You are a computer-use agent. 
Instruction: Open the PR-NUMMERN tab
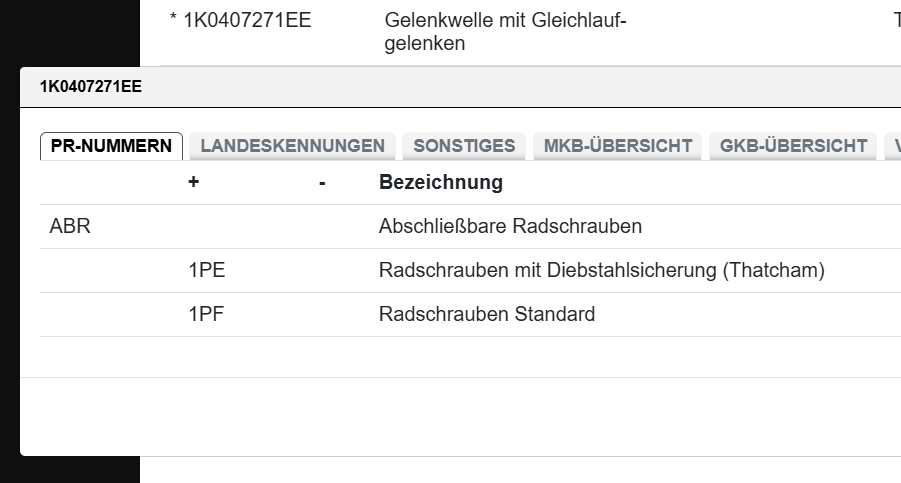(x=111, y=146)
